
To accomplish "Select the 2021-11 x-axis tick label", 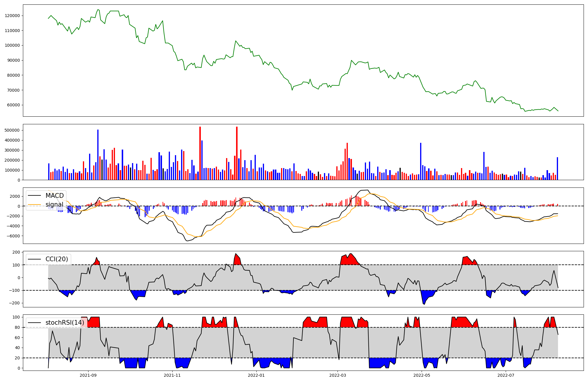I will (172, 375).
